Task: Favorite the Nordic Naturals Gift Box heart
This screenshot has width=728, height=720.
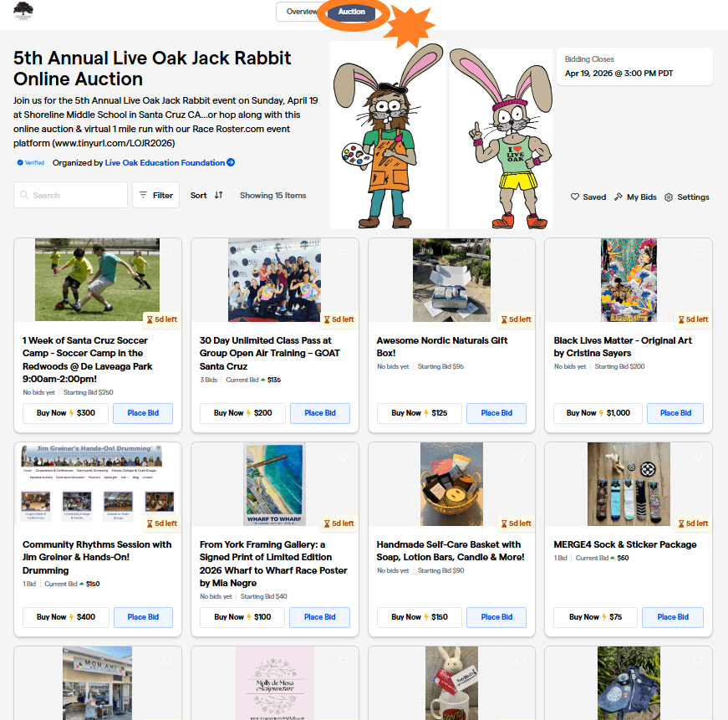Action: 521,253
